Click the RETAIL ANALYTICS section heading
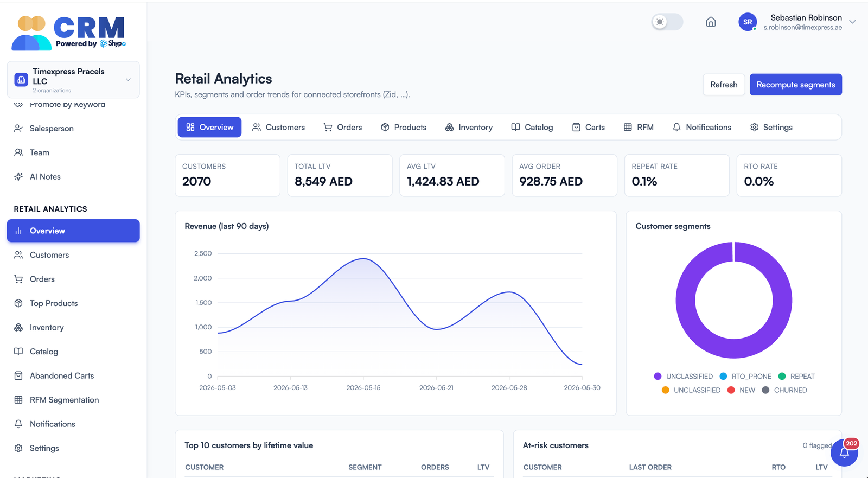Screen dimensions: 868x478 pyautogui.click(x=50, y=209)
